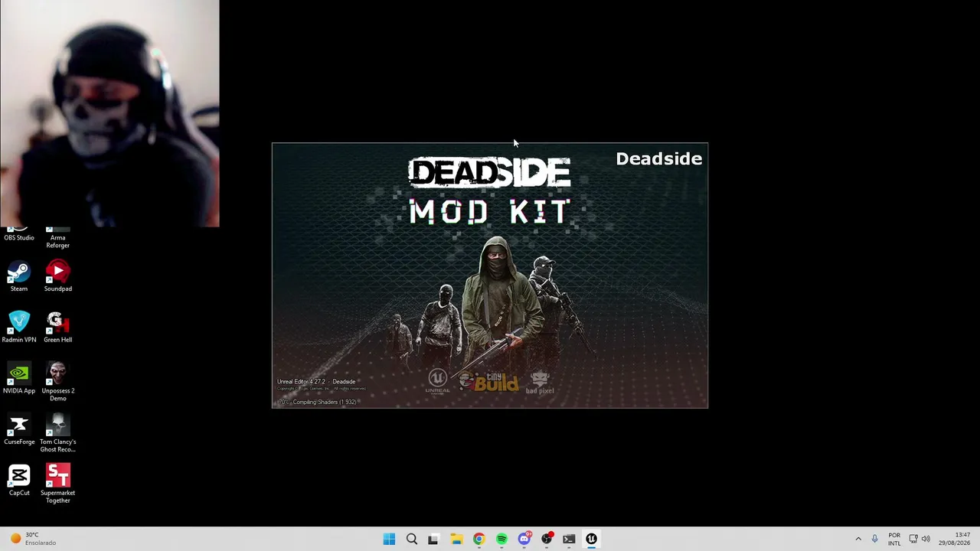Open Discord from the taskbar

coord(524,539)
